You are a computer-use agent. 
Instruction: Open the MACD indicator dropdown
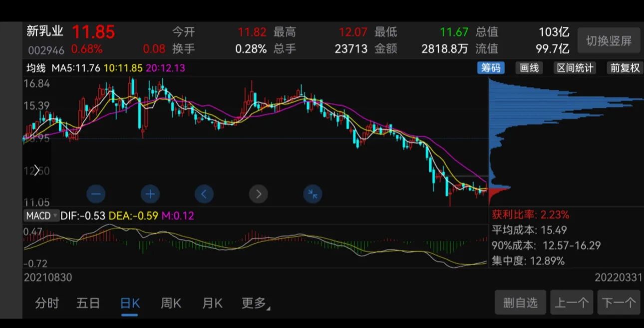coord(40,216)
